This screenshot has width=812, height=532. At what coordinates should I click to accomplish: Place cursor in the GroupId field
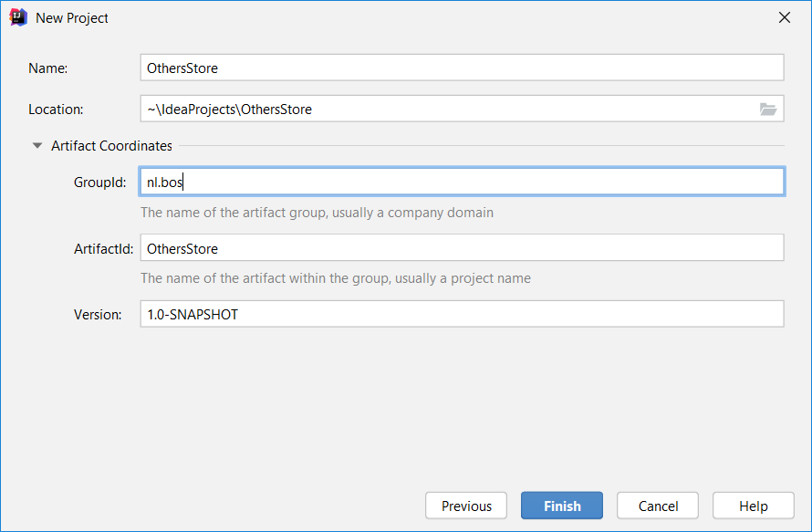[x=462, y=182]
